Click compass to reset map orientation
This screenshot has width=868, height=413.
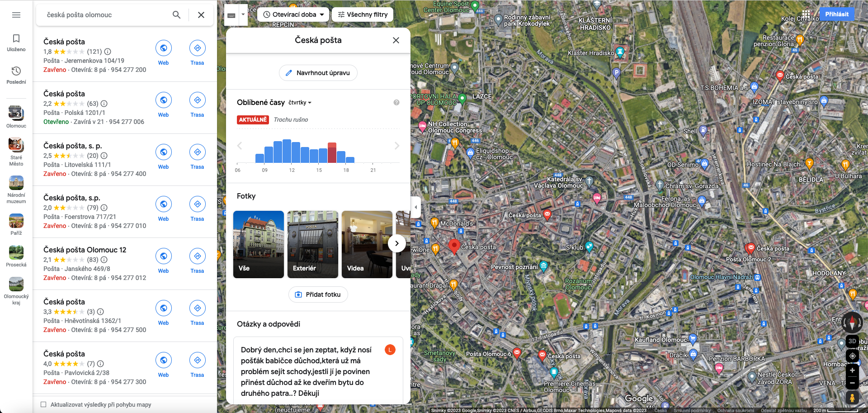coord(852,322)
